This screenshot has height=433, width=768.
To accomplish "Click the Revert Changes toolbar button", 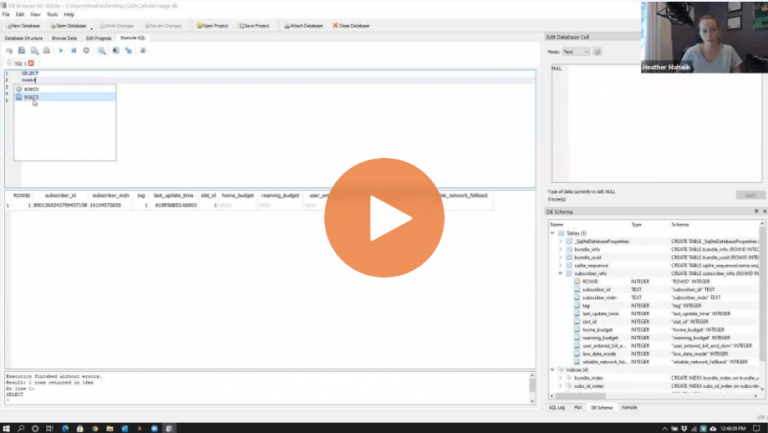I will pos(163,25).
